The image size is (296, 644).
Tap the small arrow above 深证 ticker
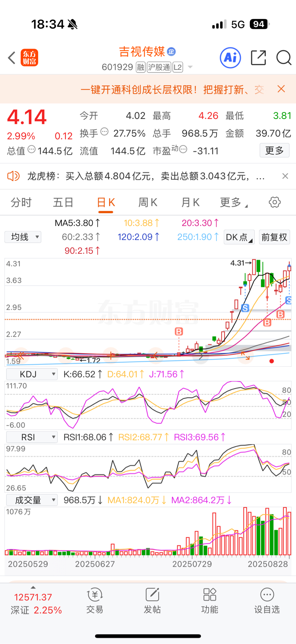33,587
